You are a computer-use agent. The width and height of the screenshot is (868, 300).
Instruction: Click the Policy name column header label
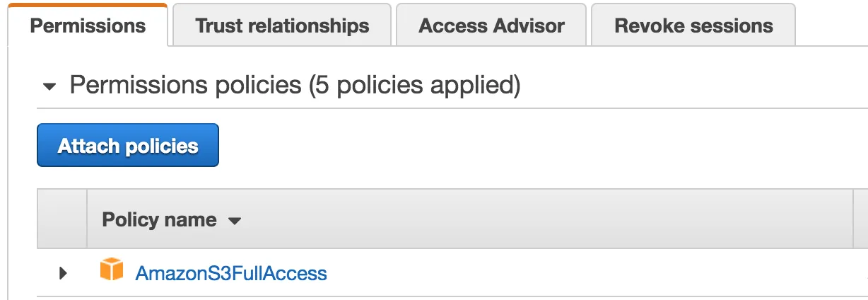pyautogui.click(x=159, y=220)
